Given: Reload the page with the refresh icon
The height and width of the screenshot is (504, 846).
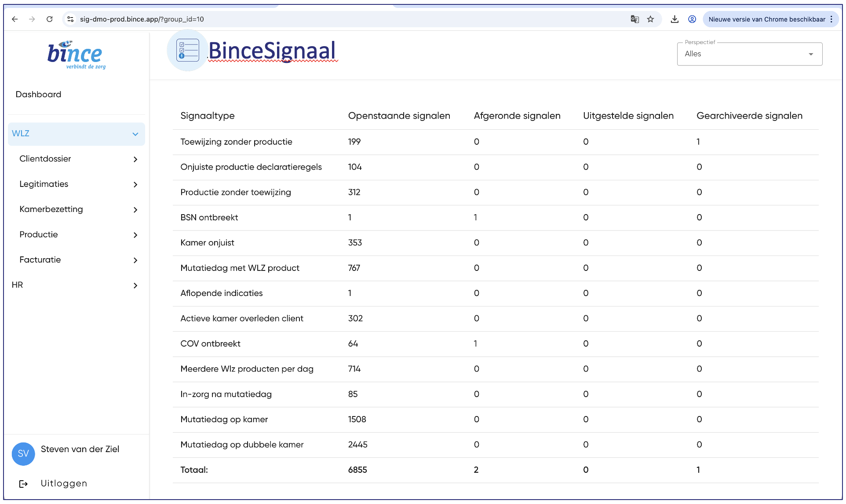Looking at the screenshot, I should pos(50,19).
